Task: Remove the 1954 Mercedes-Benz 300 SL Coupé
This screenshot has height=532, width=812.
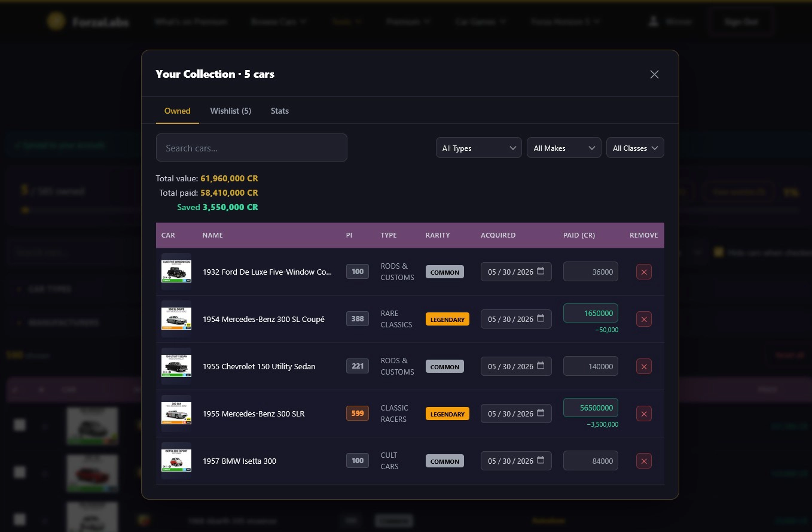Action: pos(644,319)
